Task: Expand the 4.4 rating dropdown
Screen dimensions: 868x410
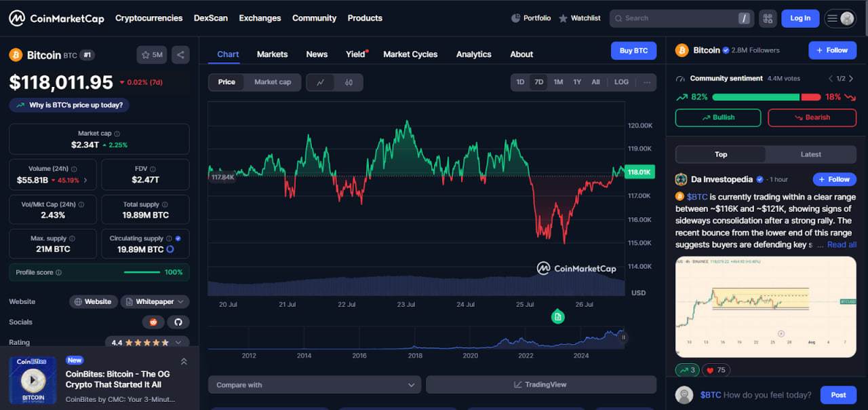Action: pyautogui.click(x=147, y=343)
